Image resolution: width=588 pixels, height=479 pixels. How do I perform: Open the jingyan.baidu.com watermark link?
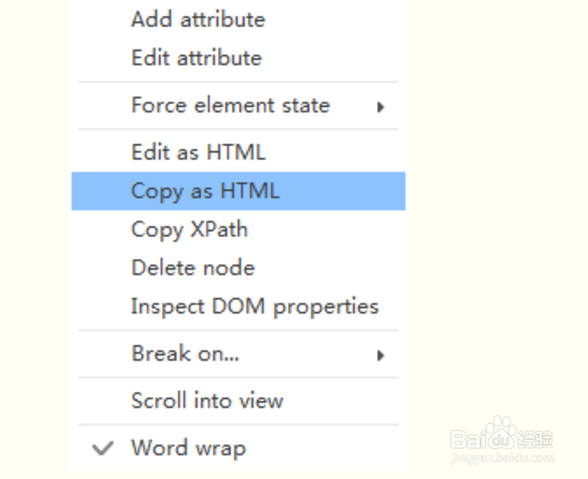pos(502,458)
